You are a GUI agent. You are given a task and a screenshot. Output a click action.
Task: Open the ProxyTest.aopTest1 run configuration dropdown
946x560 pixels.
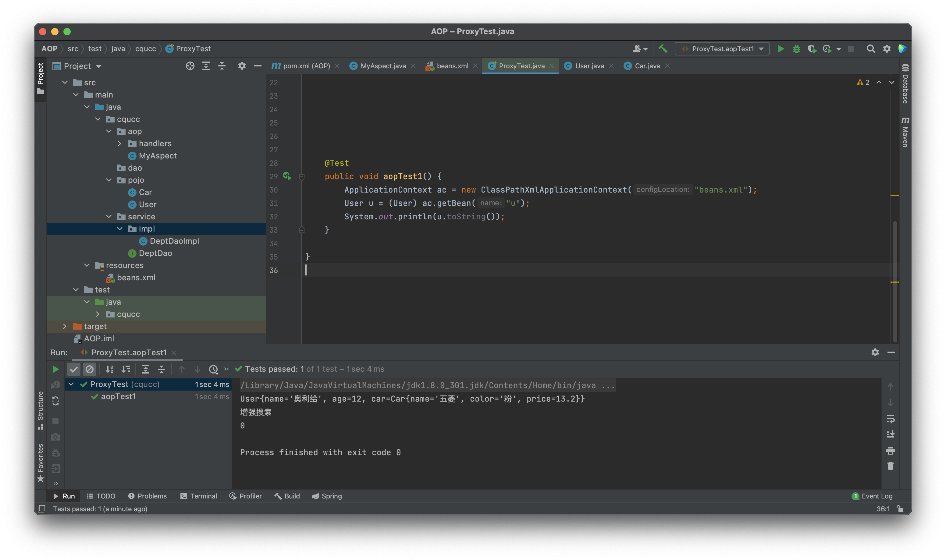click(722, 49)
